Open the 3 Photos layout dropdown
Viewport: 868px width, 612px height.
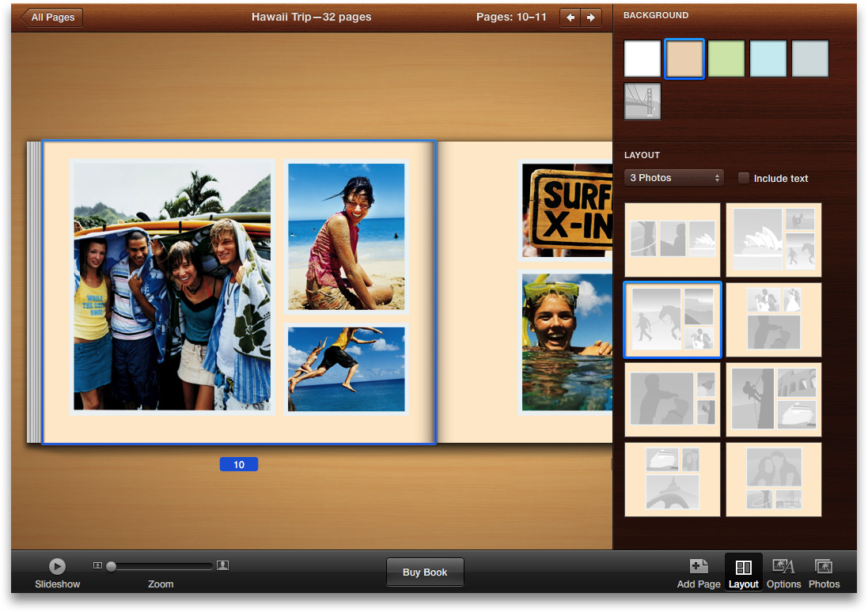coord(673,178)
